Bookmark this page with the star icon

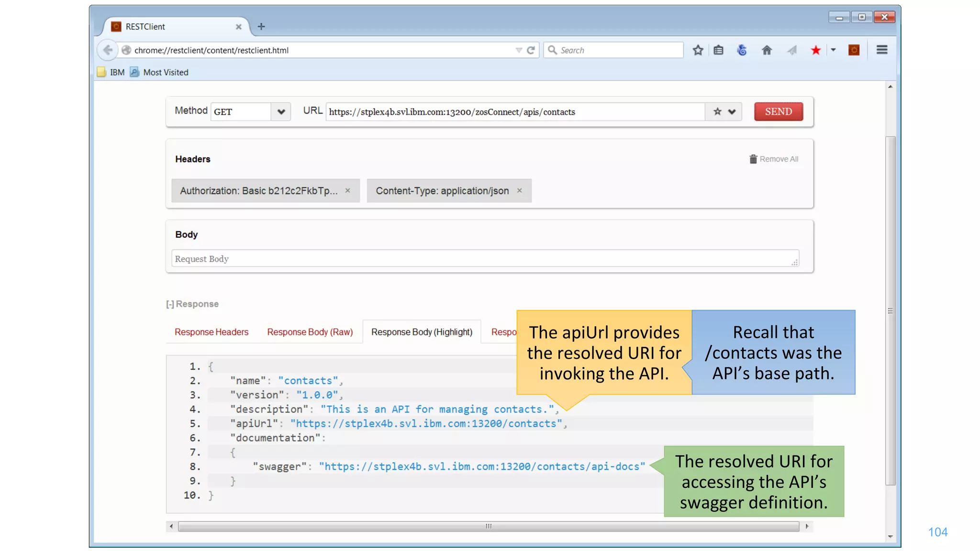pos(698,50)
